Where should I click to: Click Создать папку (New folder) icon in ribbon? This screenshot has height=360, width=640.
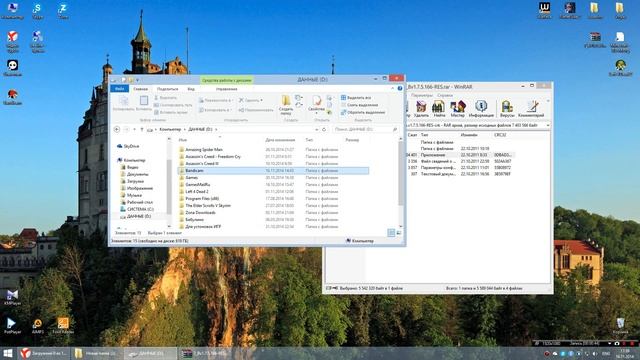pos(286,105)
